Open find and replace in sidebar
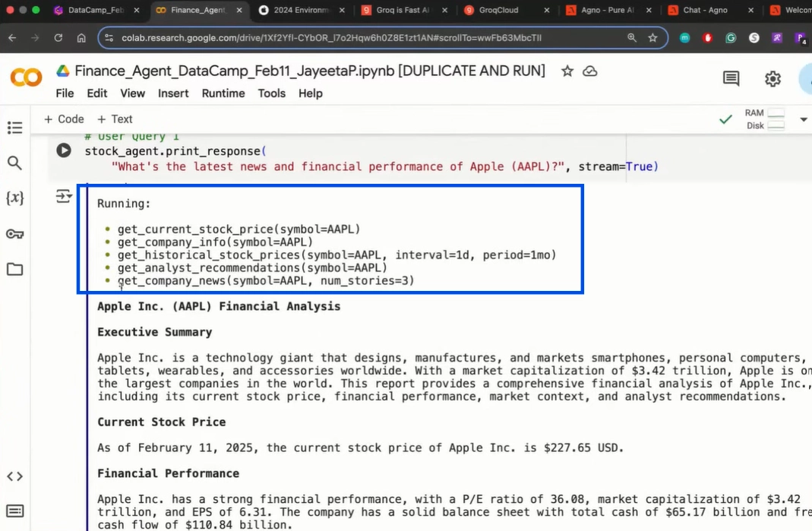 point(14,163)
